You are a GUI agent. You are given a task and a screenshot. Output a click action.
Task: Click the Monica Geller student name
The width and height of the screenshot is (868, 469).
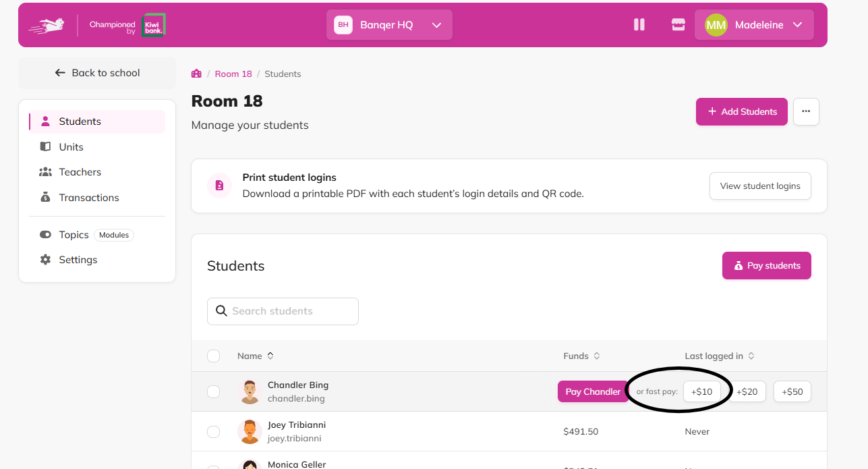coord(297,464)
